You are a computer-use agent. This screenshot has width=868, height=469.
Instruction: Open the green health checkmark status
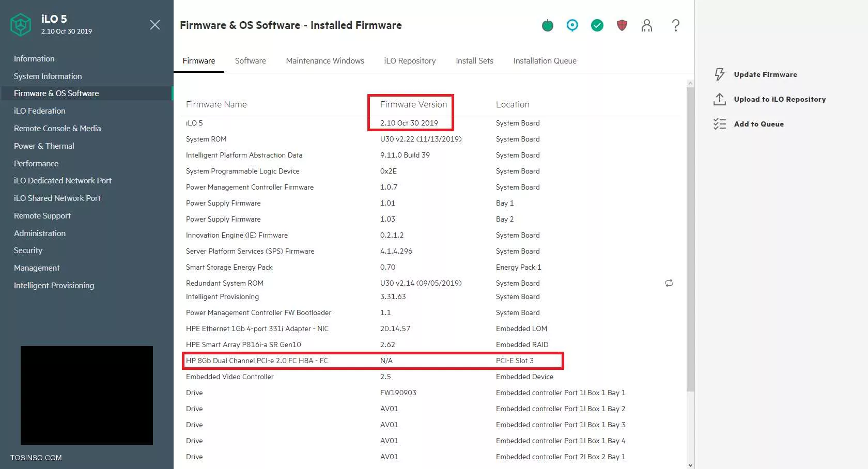coord(597,25)
